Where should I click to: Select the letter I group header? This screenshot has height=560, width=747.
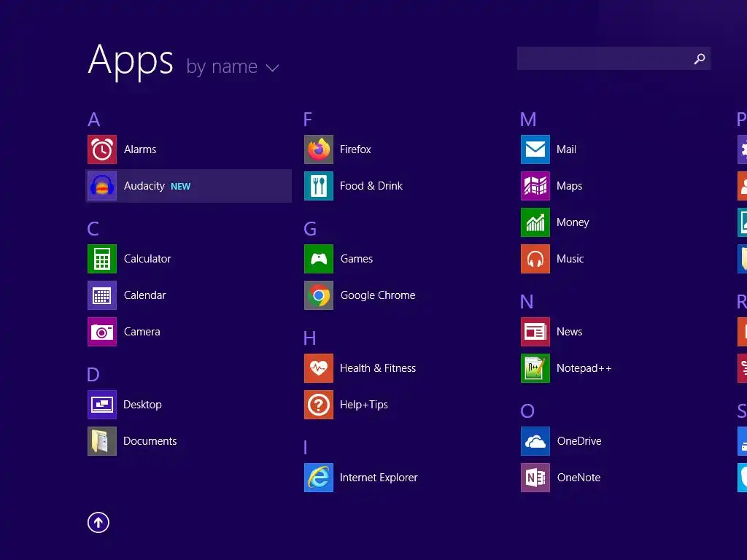(306, 448)
